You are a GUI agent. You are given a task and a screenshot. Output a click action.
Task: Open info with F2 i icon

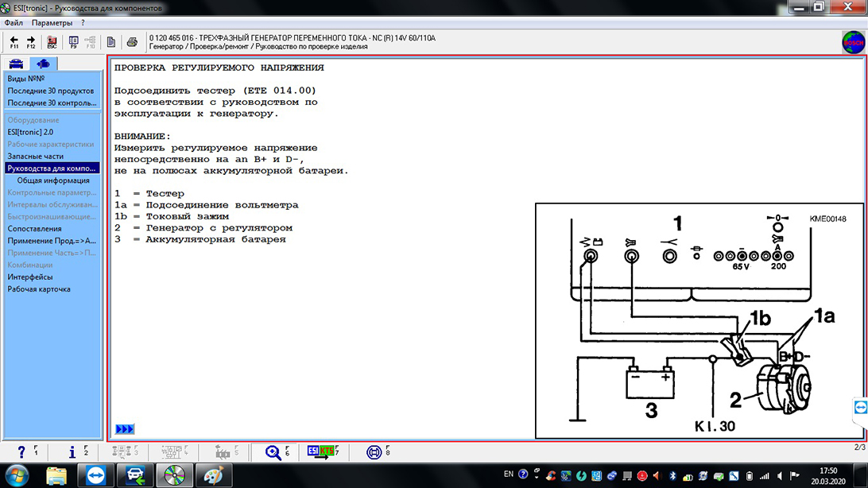tap(72, 452)
